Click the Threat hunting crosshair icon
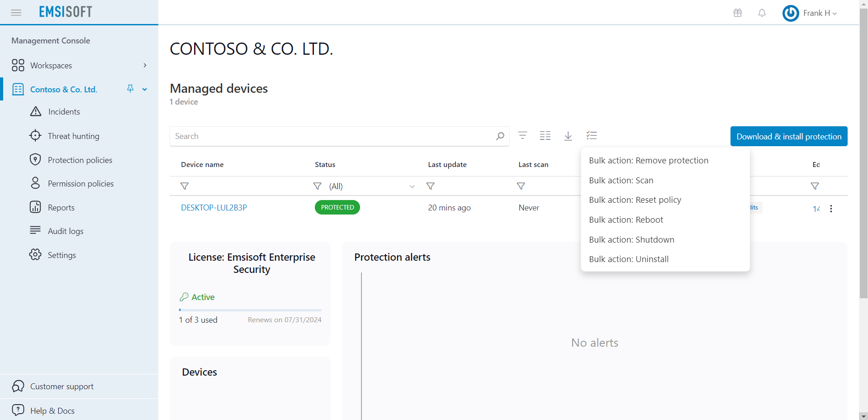Screen dimensions: 868x420 coord(35,135)
